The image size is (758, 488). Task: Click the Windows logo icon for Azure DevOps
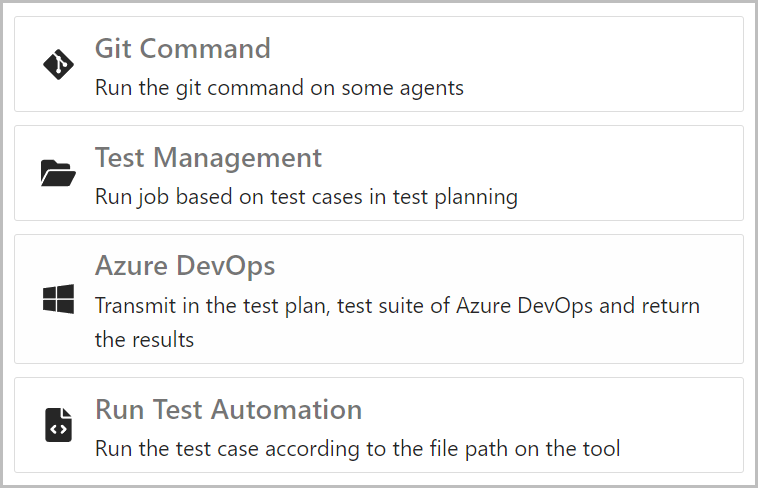(x=58, y=299)
